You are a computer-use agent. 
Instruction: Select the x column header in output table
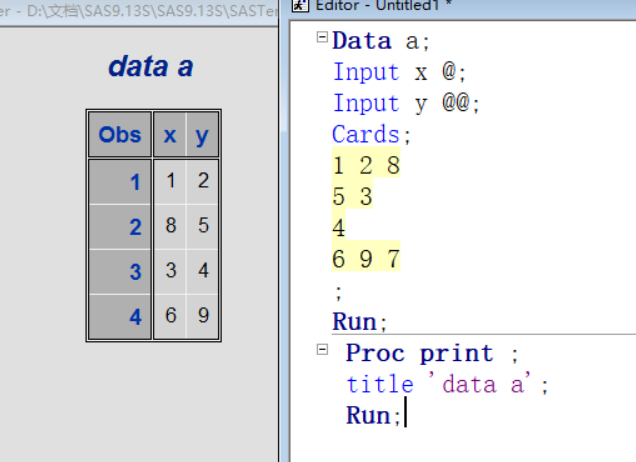coord(170,134)
